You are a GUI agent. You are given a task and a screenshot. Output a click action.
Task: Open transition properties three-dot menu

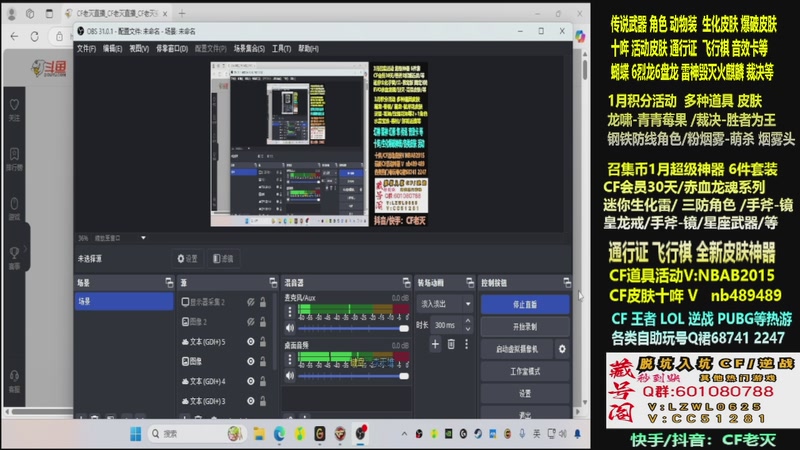point(466,344)
